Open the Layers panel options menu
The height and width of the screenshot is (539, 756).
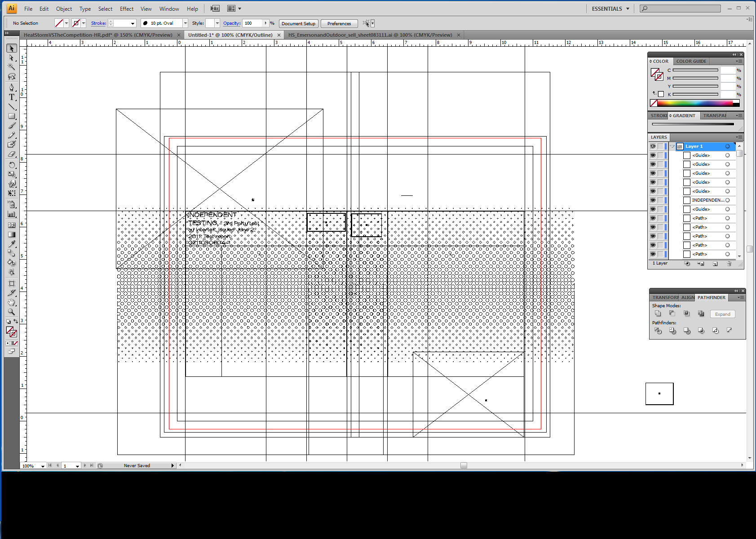pyautogui.click(x=739, y=137)
